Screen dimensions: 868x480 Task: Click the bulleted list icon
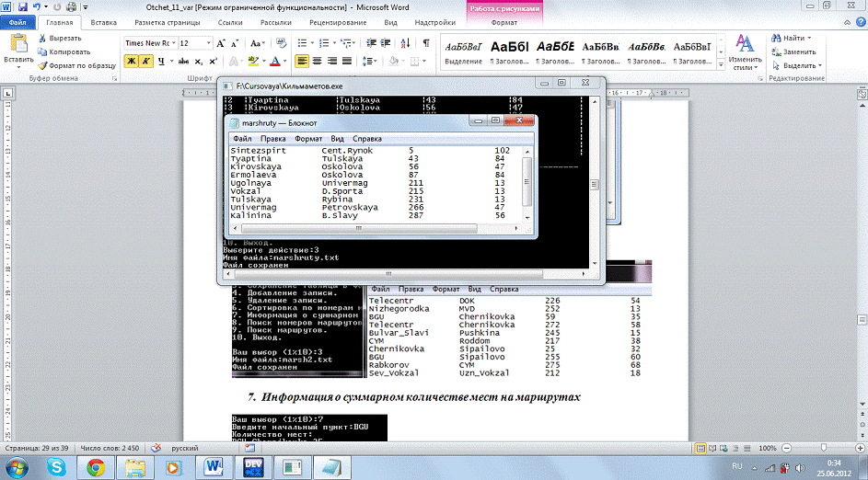pos(304,43)
